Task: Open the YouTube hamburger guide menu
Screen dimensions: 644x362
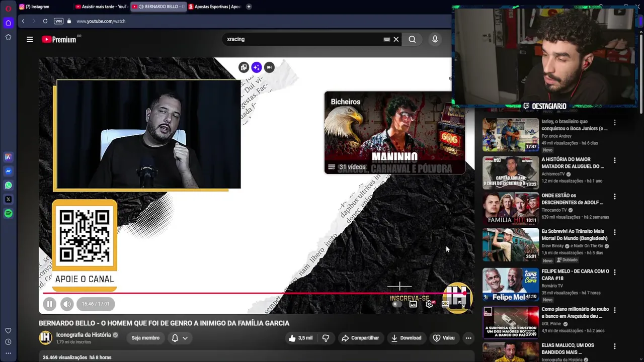Action: (30, 39)
